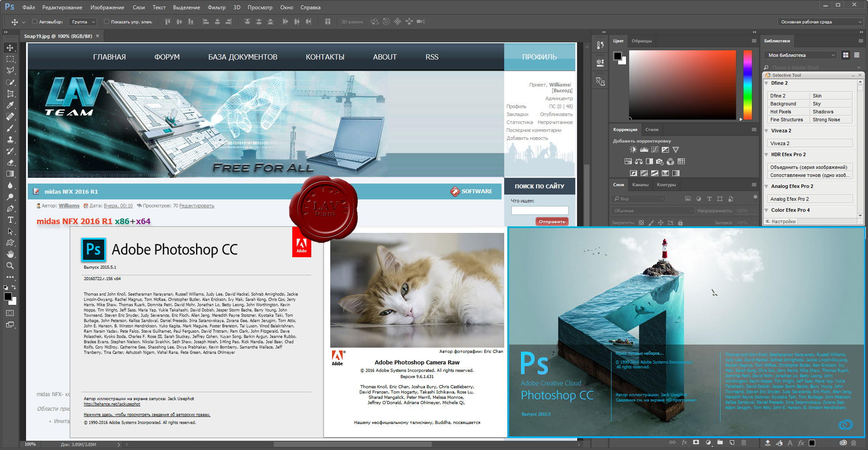Open the Слои menu
The image size is (868, 450).
[139, 7]
